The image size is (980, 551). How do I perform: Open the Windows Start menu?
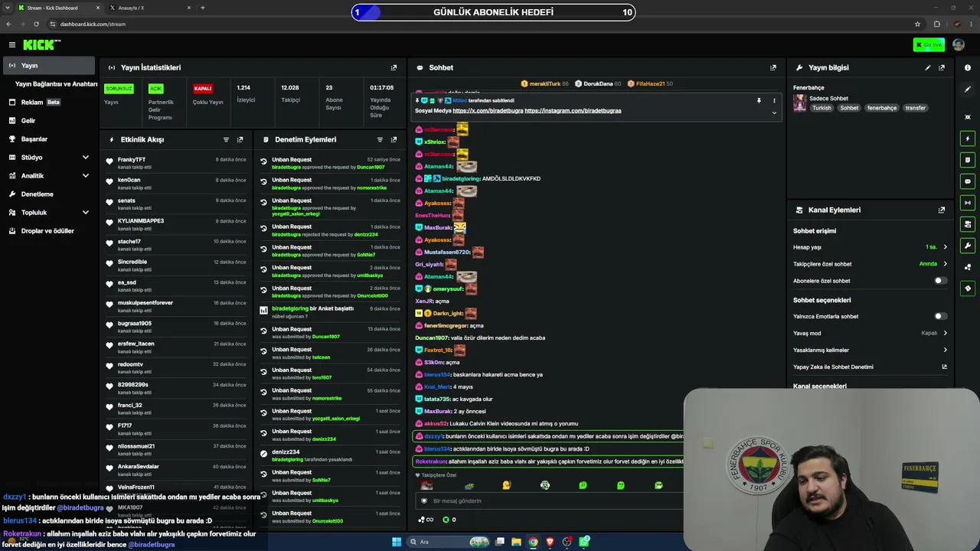coord(397,542)
